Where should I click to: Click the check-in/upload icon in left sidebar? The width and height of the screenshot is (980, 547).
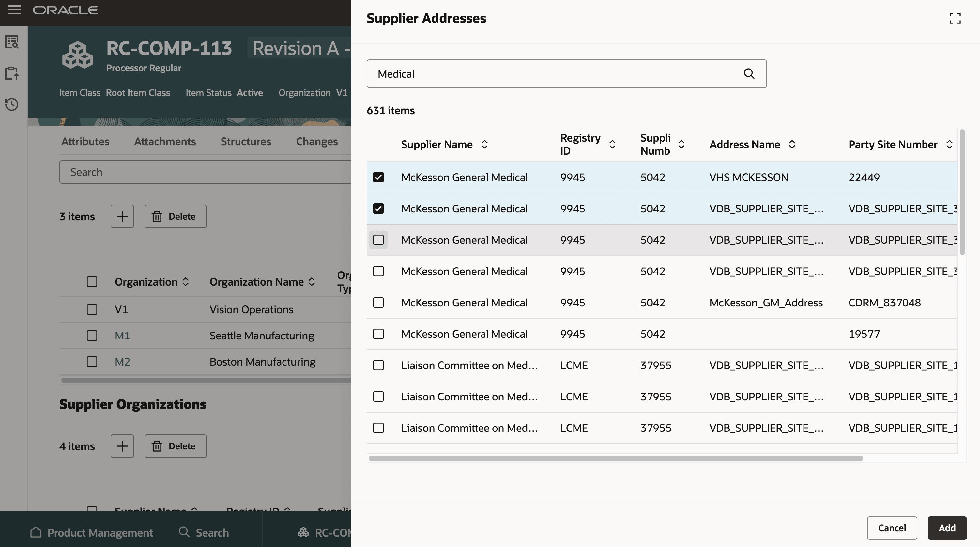click(x=12, y=73)
